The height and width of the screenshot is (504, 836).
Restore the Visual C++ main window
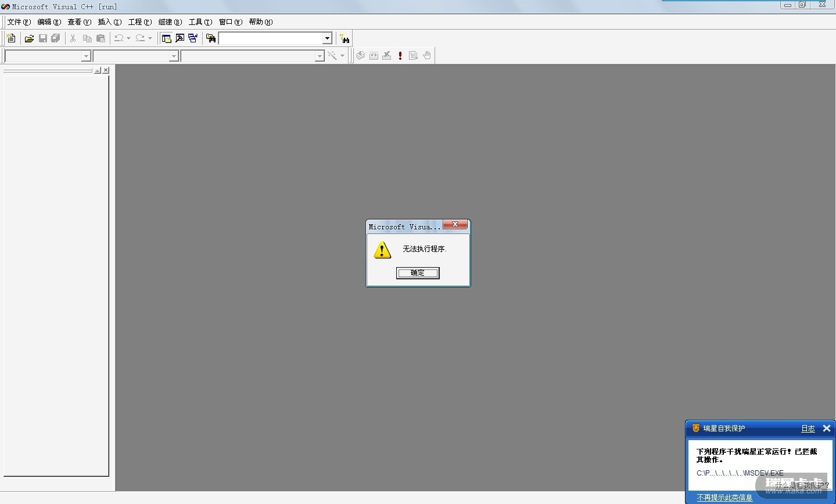point(802,5)
